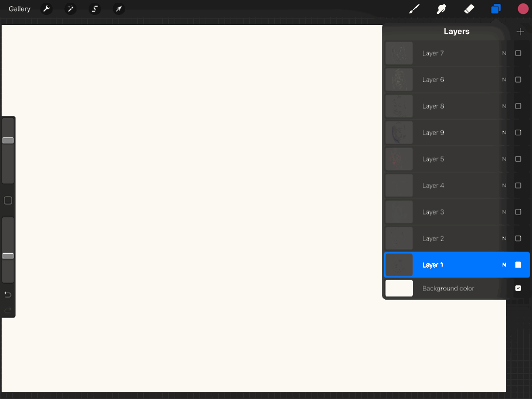Select the Eraser tool
The width and height of the screenshot is (532, 399).
click(469, 9)
